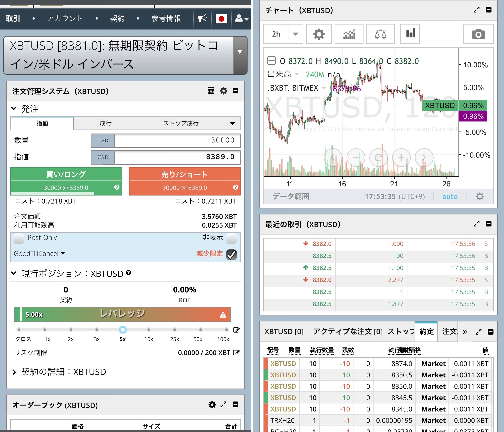Open order book settings gear

coord(212,405)
